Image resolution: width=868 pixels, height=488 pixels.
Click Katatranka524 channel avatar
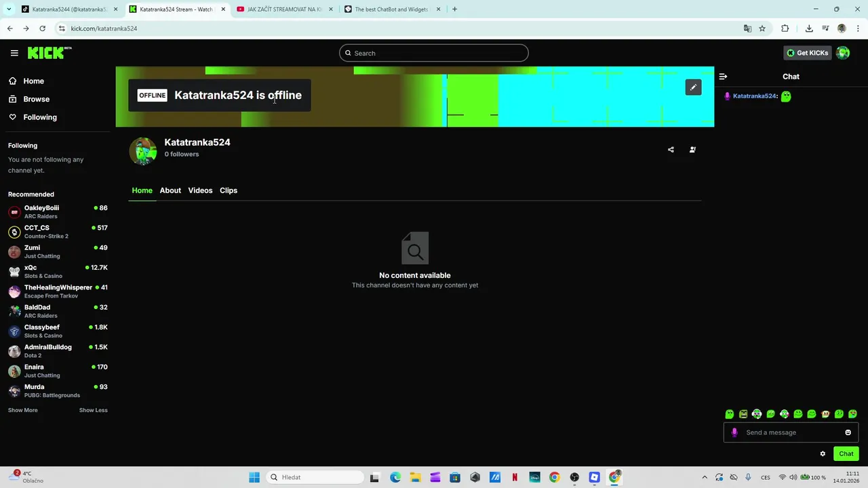click(x=143, y=151)
